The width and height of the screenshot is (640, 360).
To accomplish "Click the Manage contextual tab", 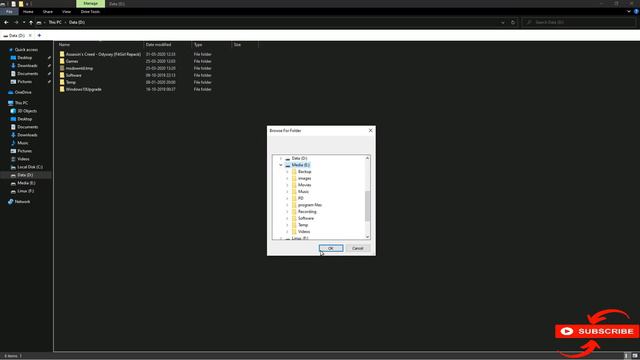I will pyautogui.click(x=91, y=4).
